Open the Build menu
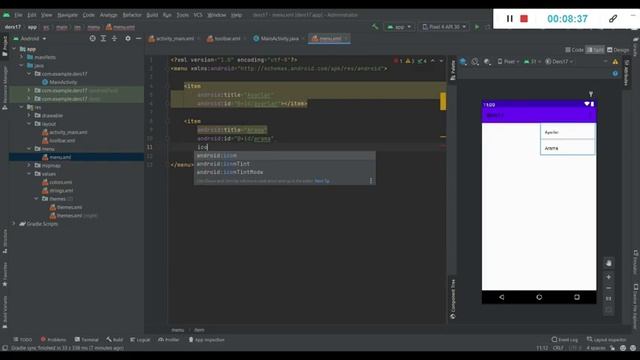The image size is (640, 360). point(152,15)
